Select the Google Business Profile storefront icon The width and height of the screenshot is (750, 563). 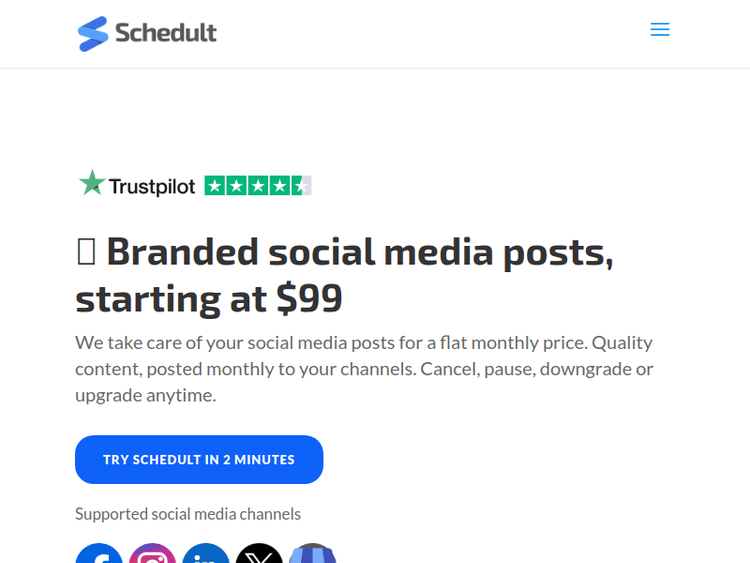tap(313, 554)
